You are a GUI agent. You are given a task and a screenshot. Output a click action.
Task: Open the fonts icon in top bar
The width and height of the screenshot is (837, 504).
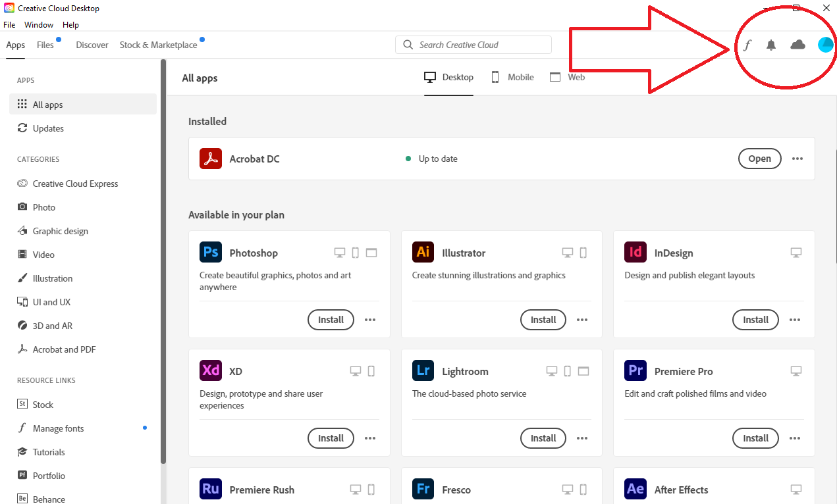(x=747, y=45)
